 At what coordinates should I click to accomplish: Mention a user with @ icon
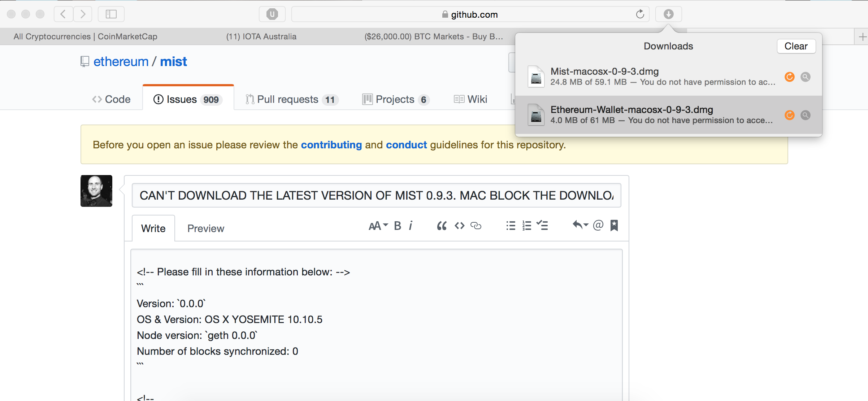click(x=598, y=225)
